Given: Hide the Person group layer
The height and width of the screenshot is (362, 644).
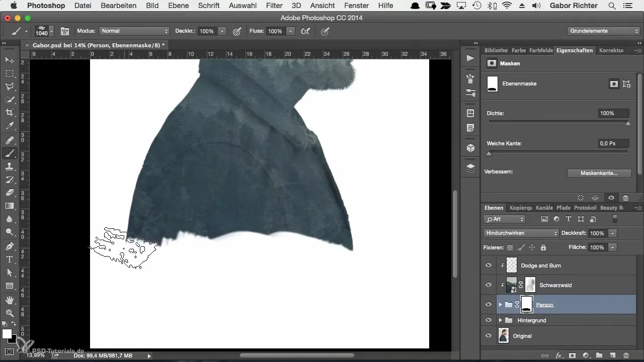Looking at the screenshot, I should (x=488, y=305).
